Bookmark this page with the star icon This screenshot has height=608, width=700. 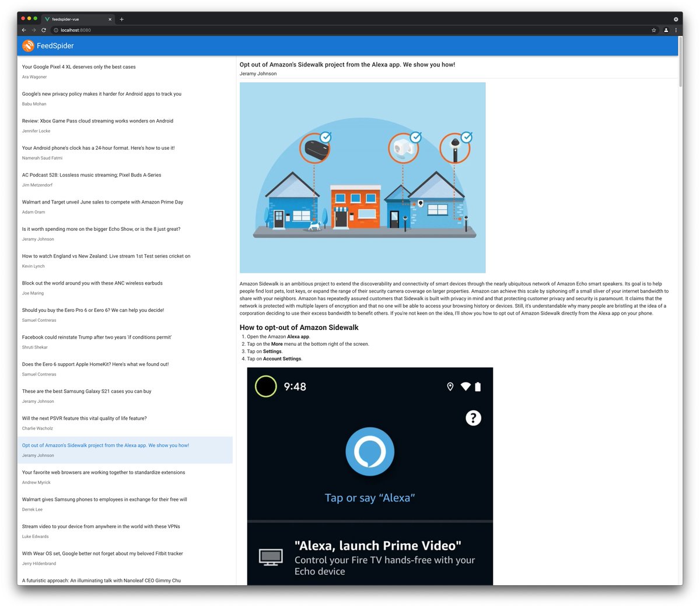coord(654,30)
